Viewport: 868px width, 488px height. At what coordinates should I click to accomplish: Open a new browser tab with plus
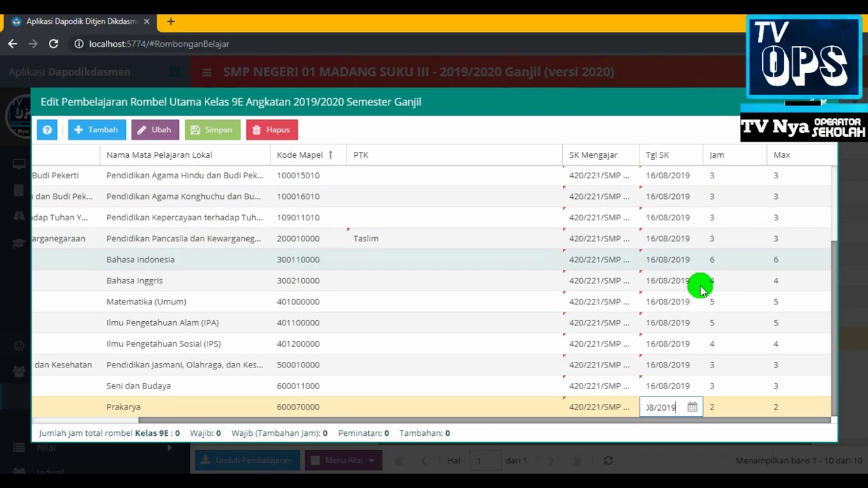171,22
